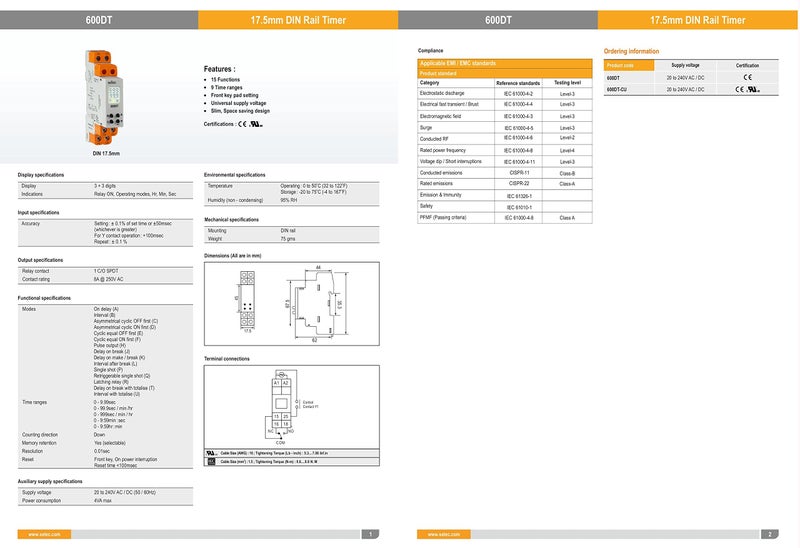This screenshot has height=548, width=800.
Task: Select the '9 Time ranges' bullet
Action: [227, 87]
